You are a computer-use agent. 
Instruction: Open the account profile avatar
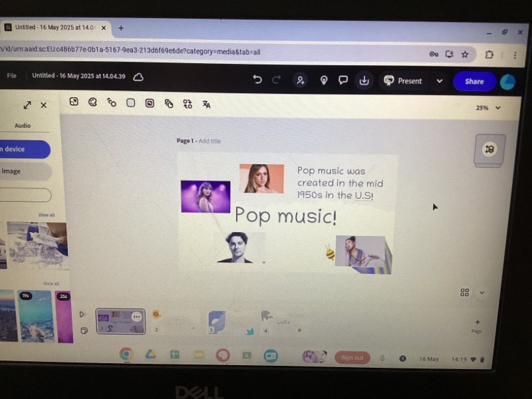pos(507,82)
